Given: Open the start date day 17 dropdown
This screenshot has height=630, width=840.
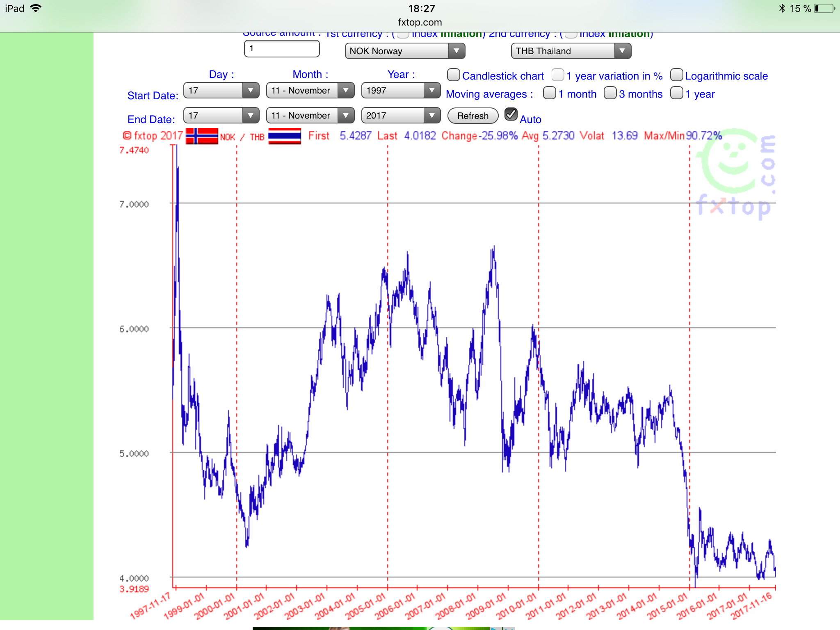Looking at the screenshot, I should pos(221,90).
